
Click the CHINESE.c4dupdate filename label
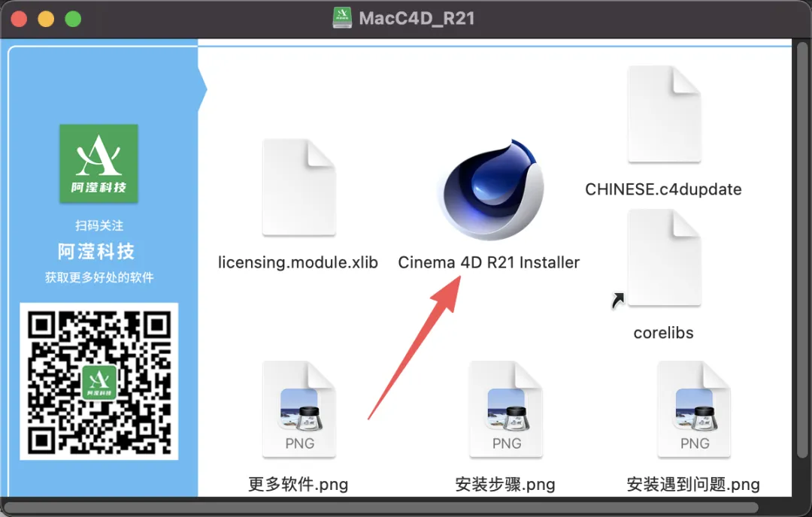click(663, 189)
